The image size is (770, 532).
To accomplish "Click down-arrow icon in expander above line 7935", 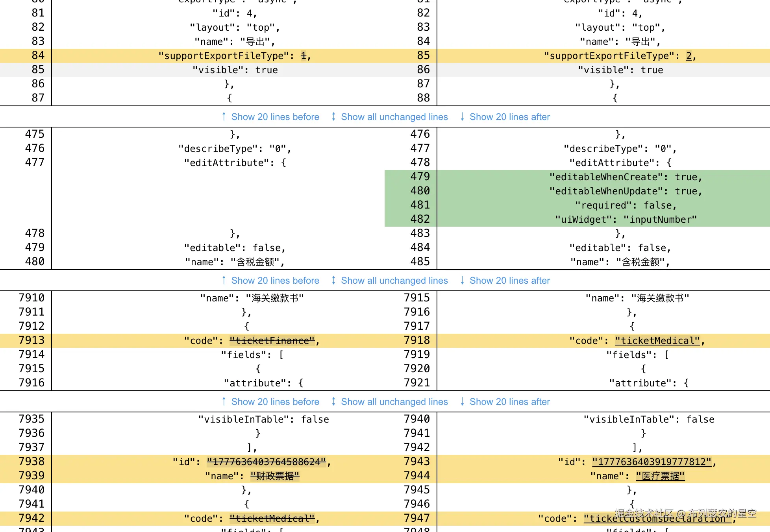I will tap(462, 401).
